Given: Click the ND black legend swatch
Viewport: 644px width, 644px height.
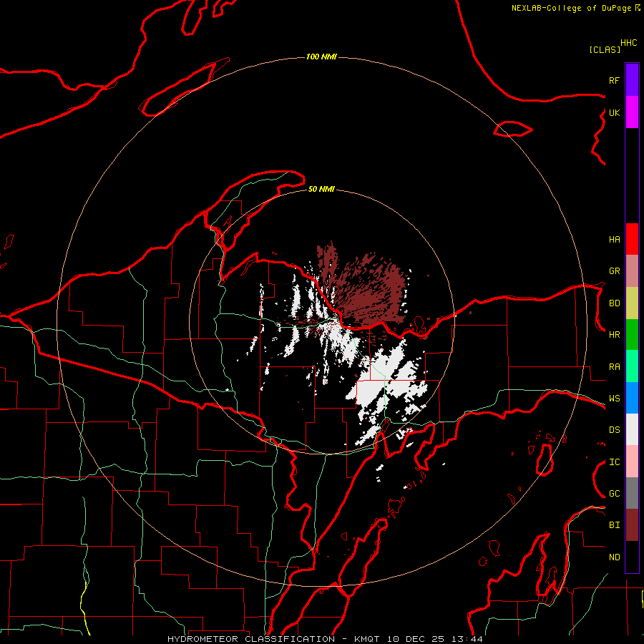Looking at the screenshot, I should pos(632,557).
